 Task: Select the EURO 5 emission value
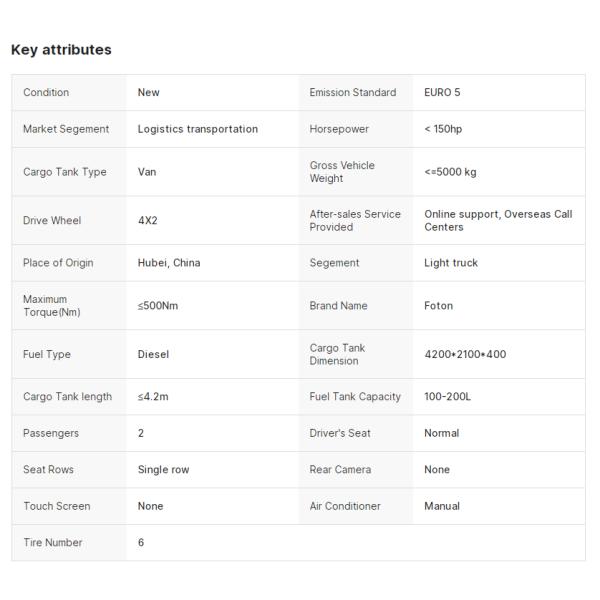[442, 93]
